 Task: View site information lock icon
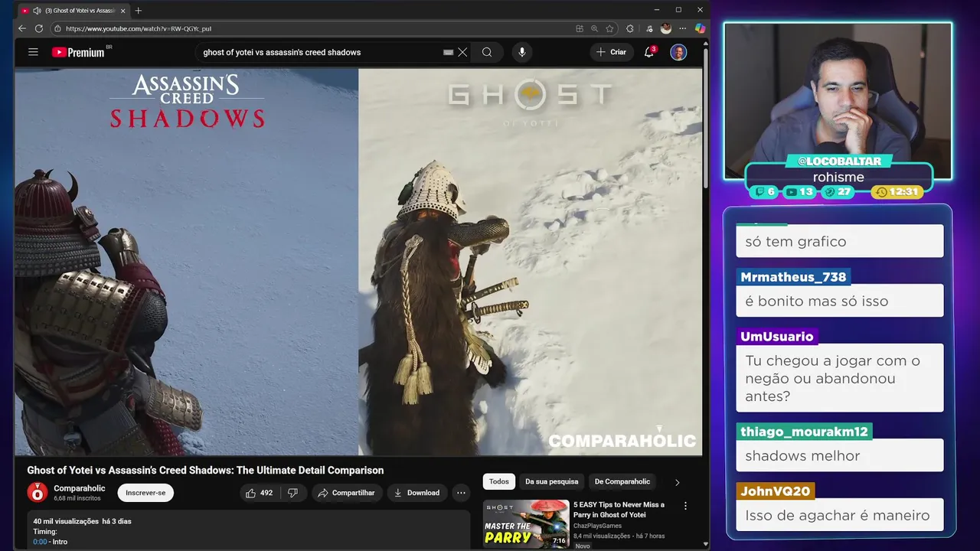(x=57, y=28)
